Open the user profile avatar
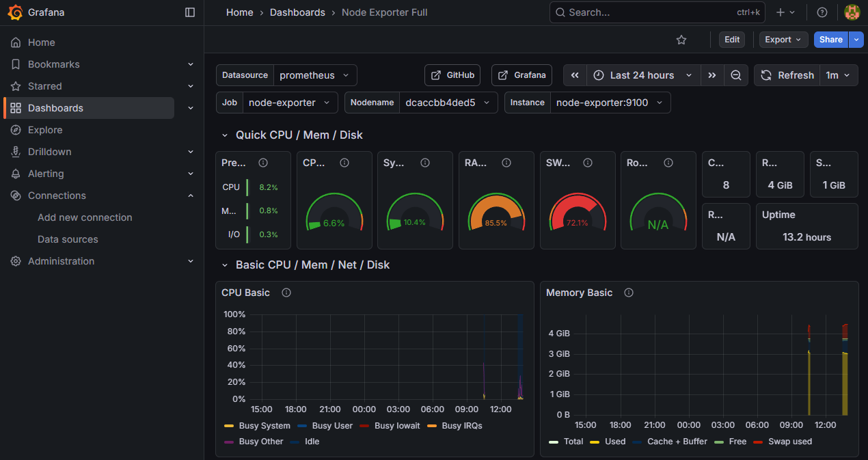 click(x=852, y=12)
